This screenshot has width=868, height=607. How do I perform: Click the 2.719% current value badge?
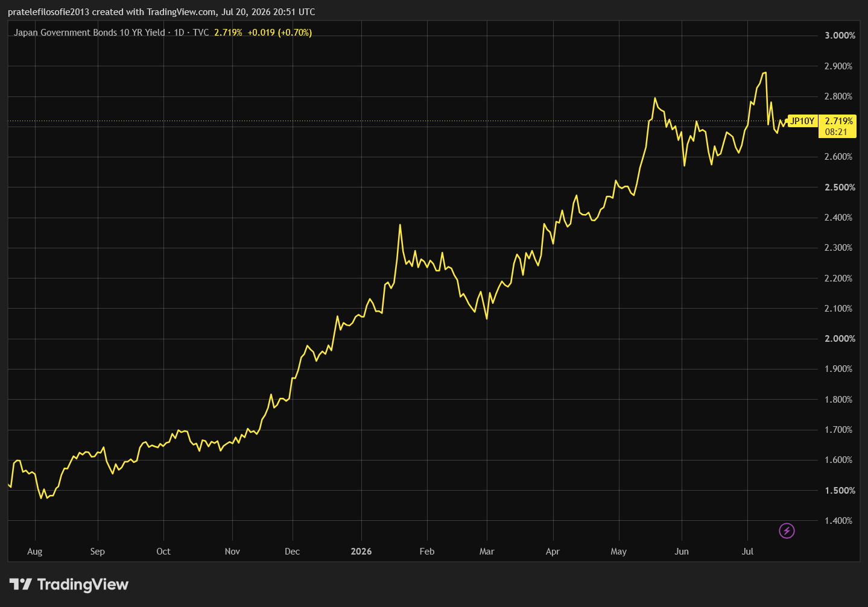click(838, 121)
